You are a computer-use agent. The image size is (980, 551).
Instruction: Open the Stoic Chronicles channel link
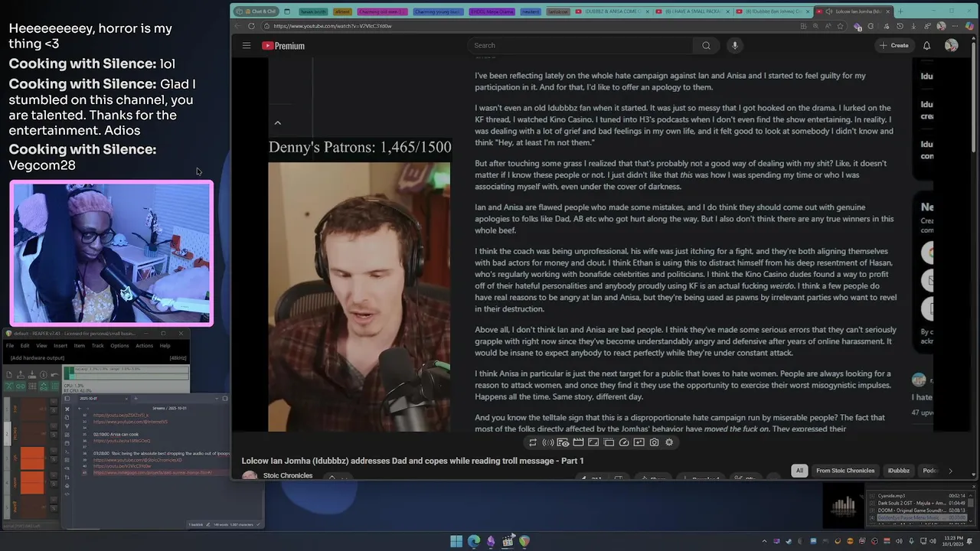point(288,475)
